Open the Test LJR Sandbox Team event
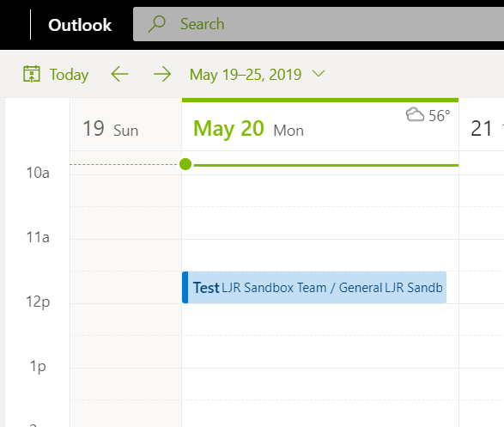Image resolution: width=504 pixels, height=427 pixels. [314, 288]
